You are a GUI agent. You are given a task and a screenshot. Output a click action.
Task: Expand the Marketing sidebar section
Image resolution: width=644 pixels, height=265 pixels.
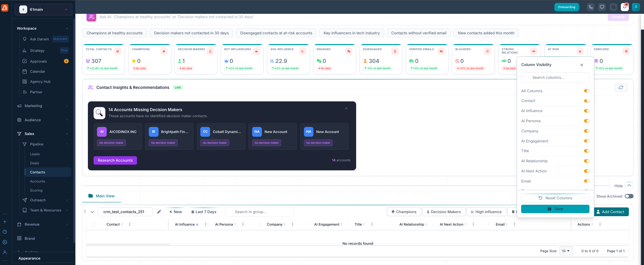coord(43,106)
